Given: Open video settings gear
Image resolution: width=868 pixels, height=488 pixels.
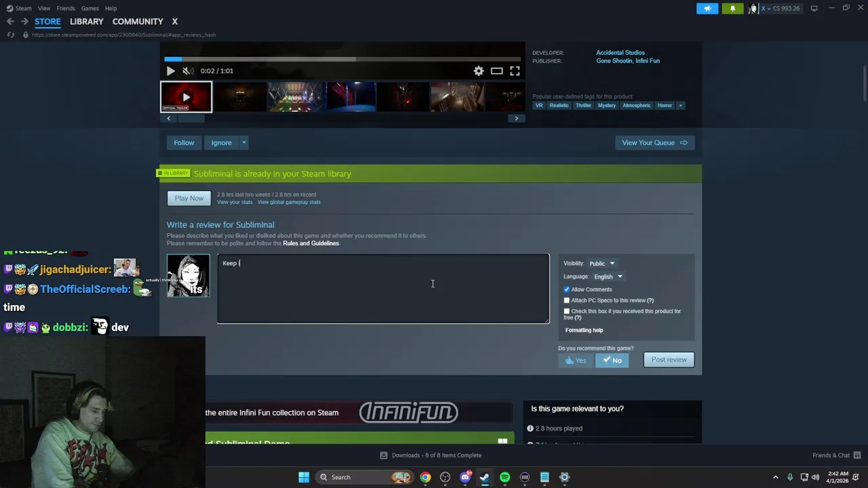Looking at the screenshot, I should point(479,70).
